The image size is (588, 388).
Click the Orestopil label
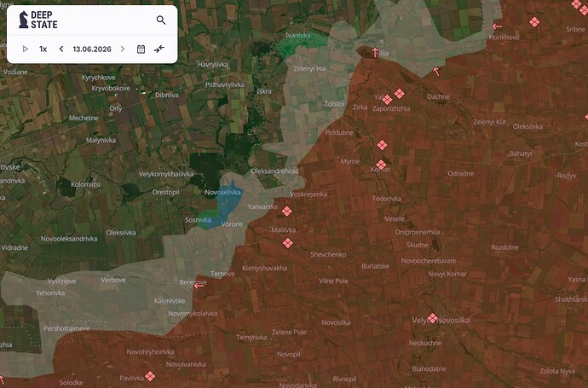(166, 192)
